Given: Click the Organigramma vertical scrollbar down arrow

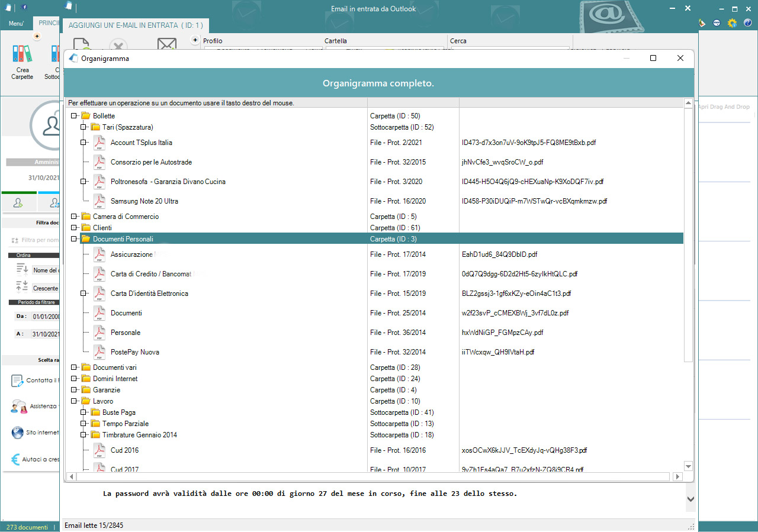Looking at the screenshot, I should coord(688,466).
